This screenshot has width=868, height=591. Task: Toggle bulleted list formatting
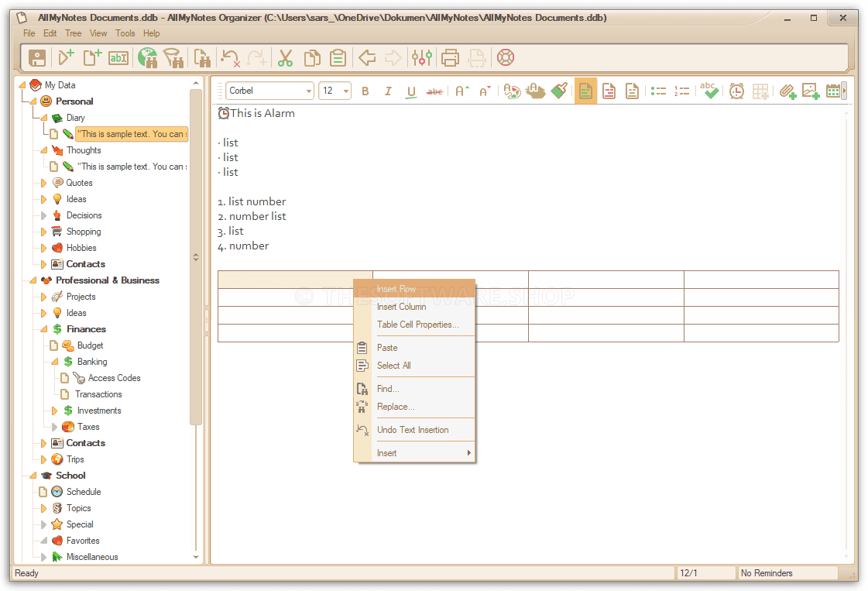coord(658,91)
